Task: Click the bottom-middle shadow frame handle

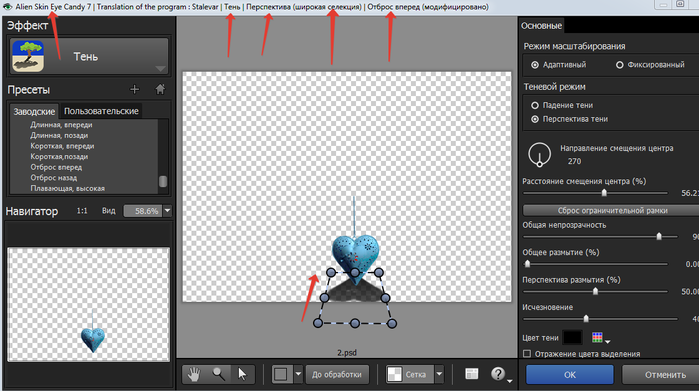Action: (x=354, y=323)
